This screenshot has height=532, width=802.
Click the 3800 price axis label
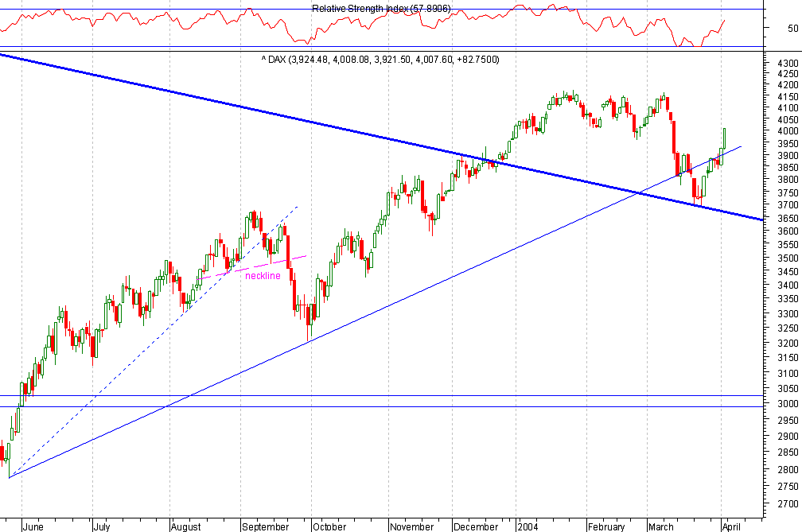point(788,180)
